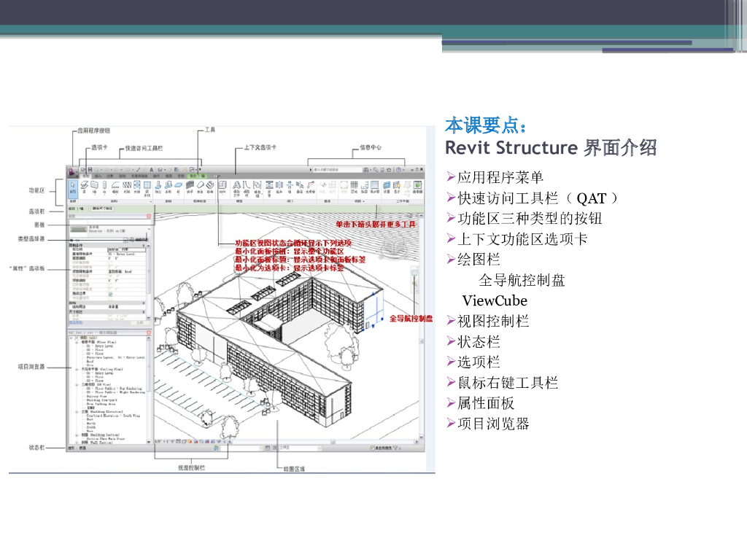Image resolution: width=747 pixels, height=560 pixels.
Task: Collapse the 立面 (Building Elevation) tree node
Action: tap(77, 412)
